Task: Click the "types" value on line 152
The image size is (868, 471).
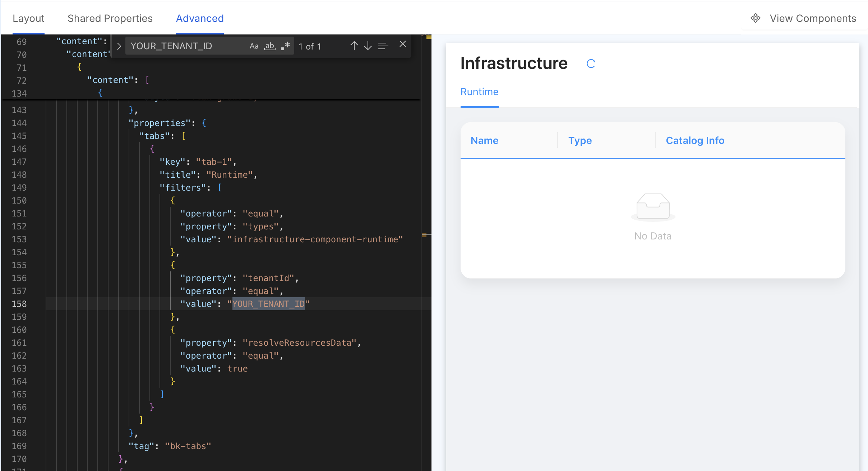Action: click(261, 227)
